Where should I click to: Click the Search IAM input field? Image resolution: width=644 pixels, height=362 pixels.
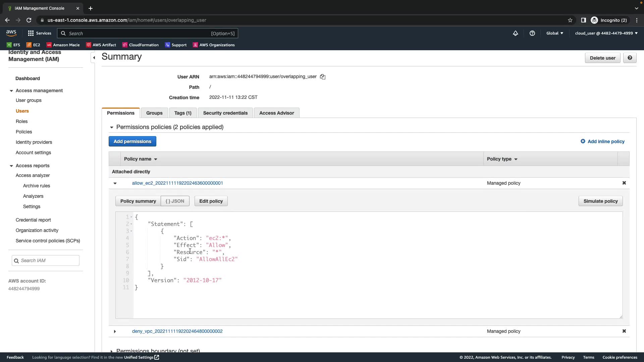pyautogui.click(x=49, y=260)
